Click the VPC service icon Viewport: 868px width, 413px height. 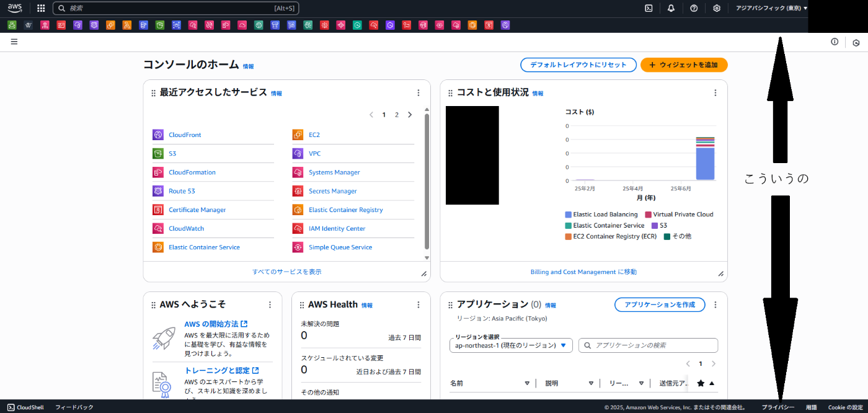(x=298, y=153)
